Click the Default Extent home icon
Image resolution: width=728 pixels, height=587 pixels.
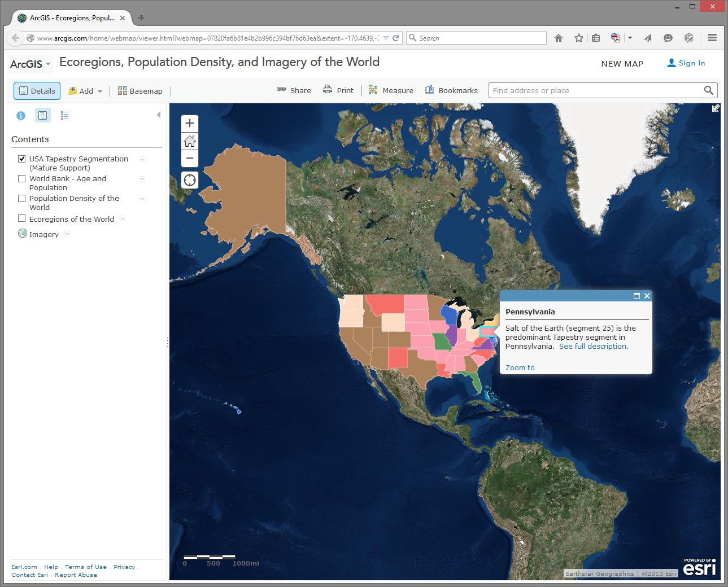click(x=189, y=141)
